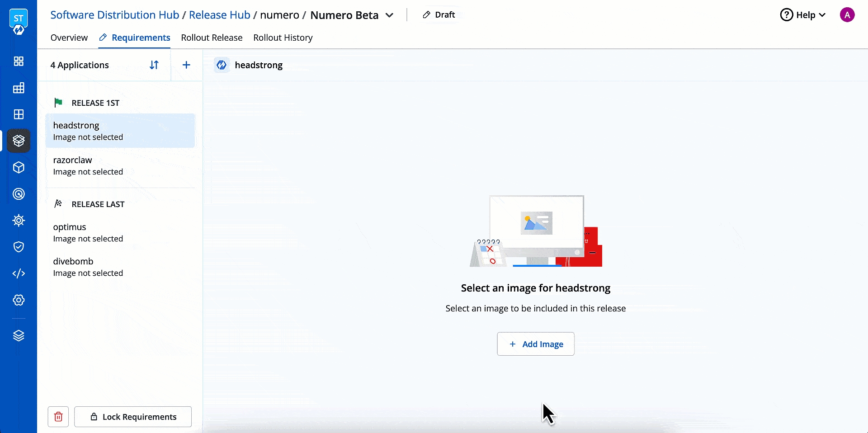Open the code brackets icon in sidebar
The image size is (868, 433).
click(x=19, y=273)
